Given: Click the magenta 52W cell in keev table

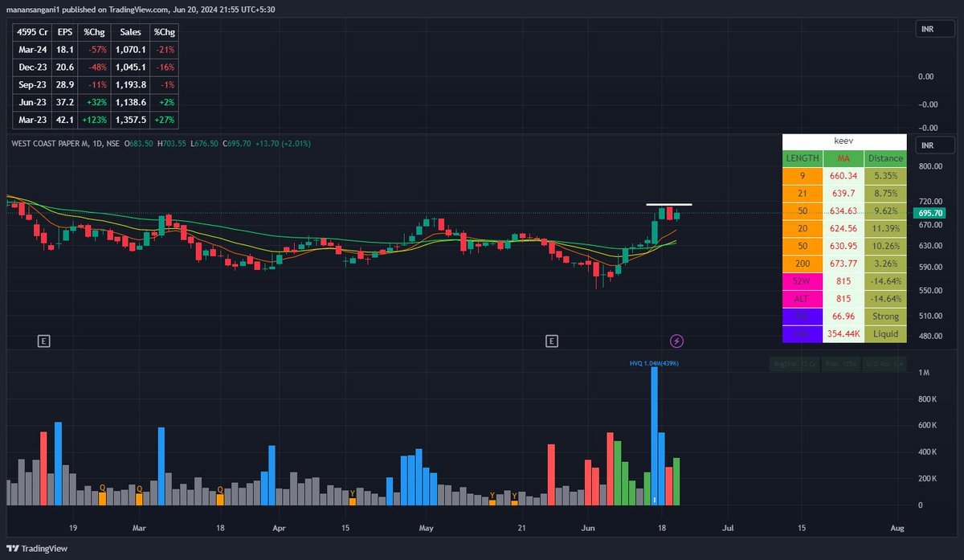Looking at the screenshot, I should pos(801,281).
